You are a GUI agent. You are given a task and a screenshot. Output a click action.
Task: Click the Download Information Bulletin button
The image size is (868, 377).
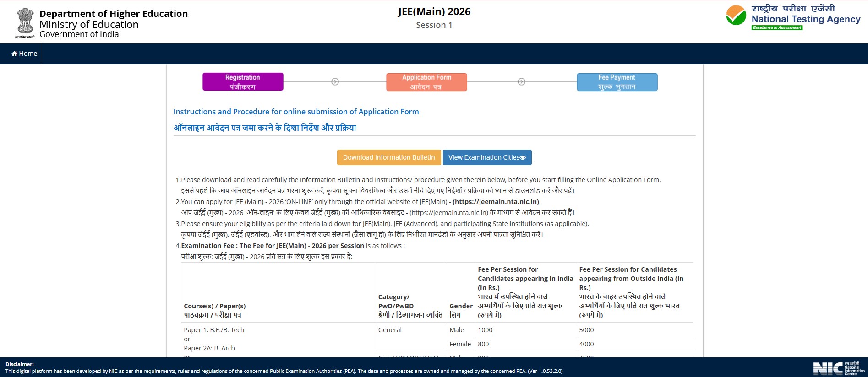389,157
